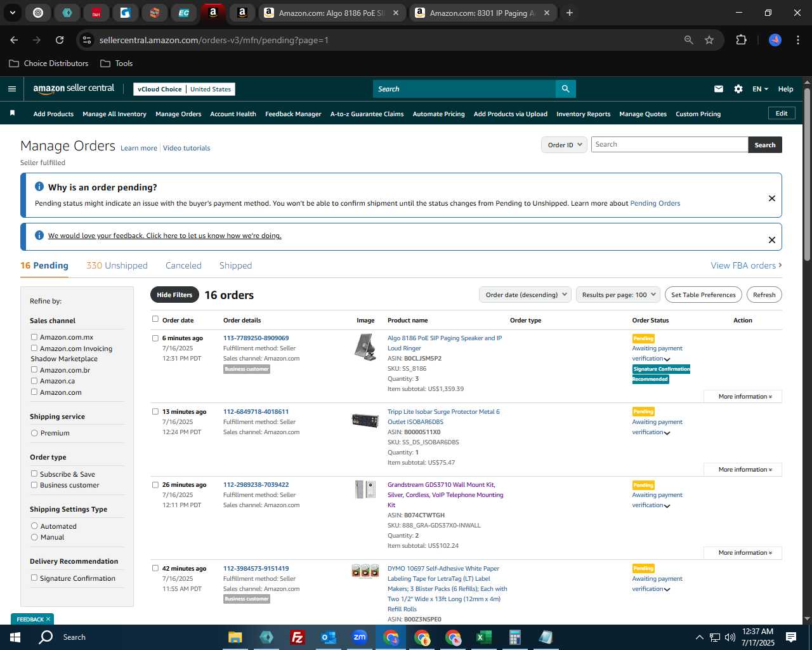Select order 113-7789250-8909069 checkbox
812x650 pixels.
tap(155, 338)
